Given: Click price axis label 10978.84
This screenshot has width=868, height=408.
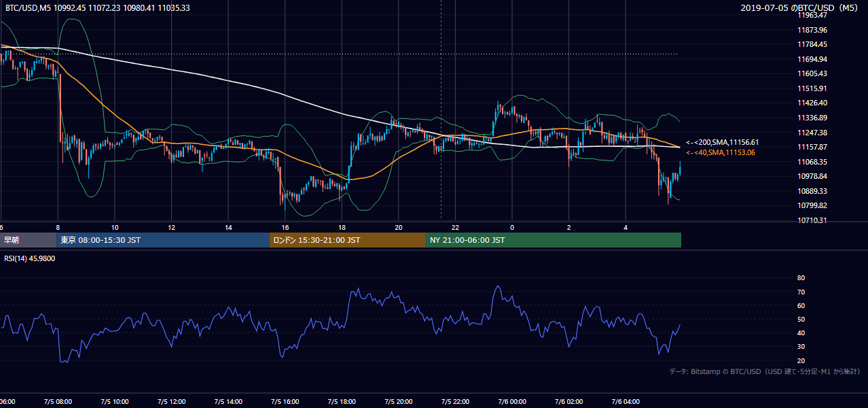Looking at the screenshot, I should (x=812, y=176).
